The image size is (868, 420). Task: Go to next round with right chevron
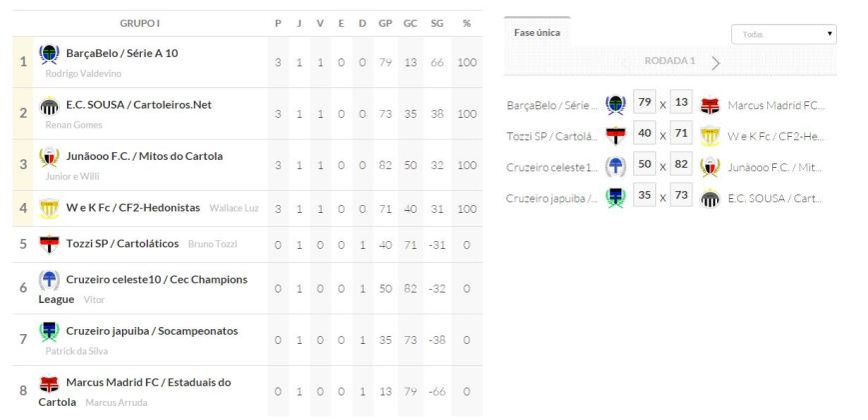point(715,62)
